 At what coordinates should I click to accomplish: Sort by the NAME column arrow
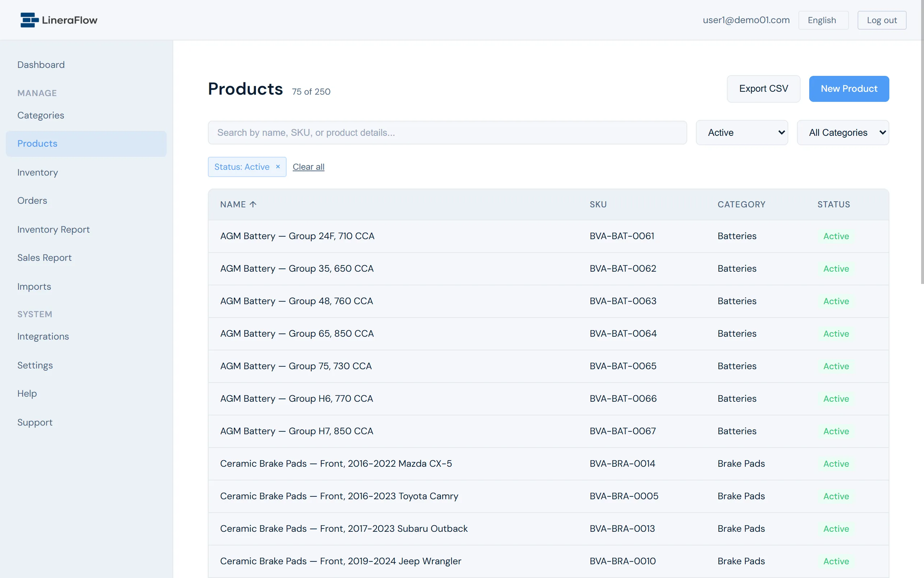pos(253,204)
